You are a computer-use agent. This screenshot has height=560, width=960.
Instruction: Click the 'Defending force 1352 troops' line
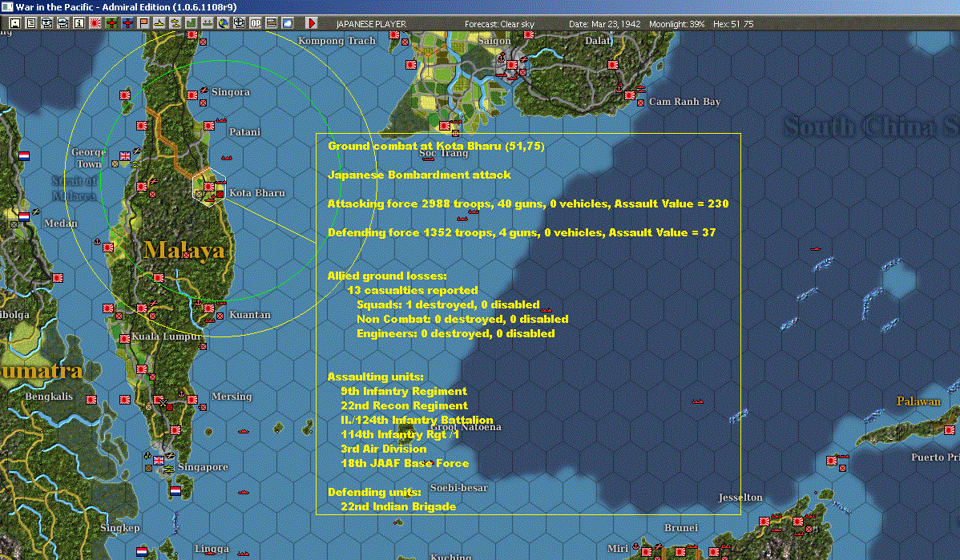522,232
